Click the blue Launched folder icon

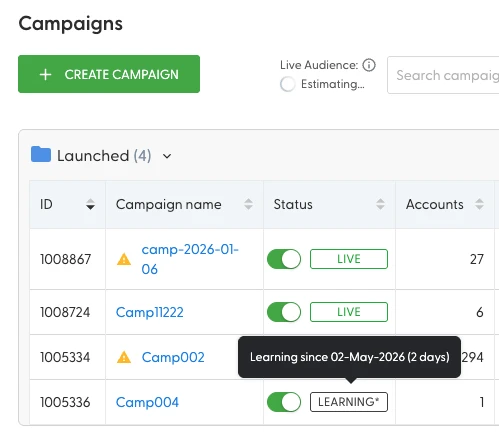[x=41, y=154]
